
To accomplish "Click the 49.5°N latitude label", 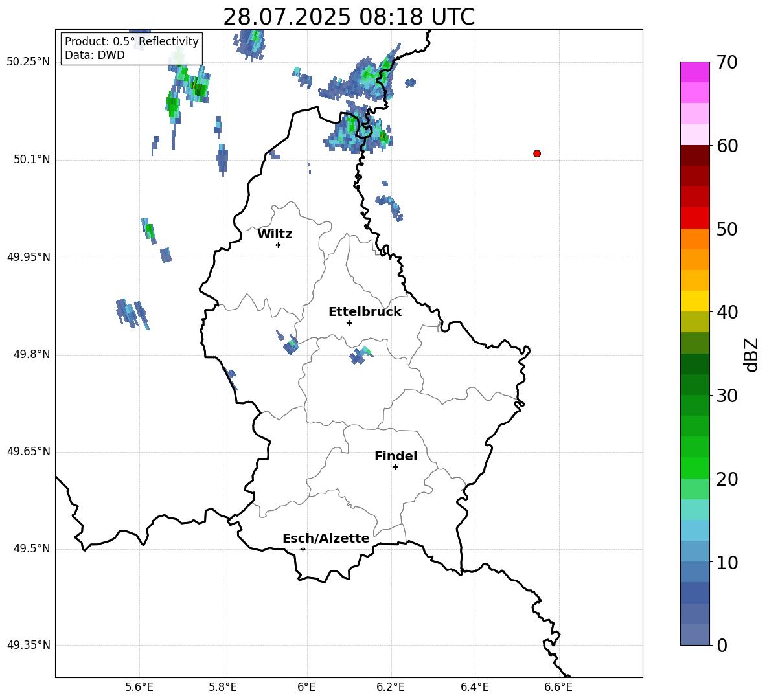I will [x=32, y=548].
